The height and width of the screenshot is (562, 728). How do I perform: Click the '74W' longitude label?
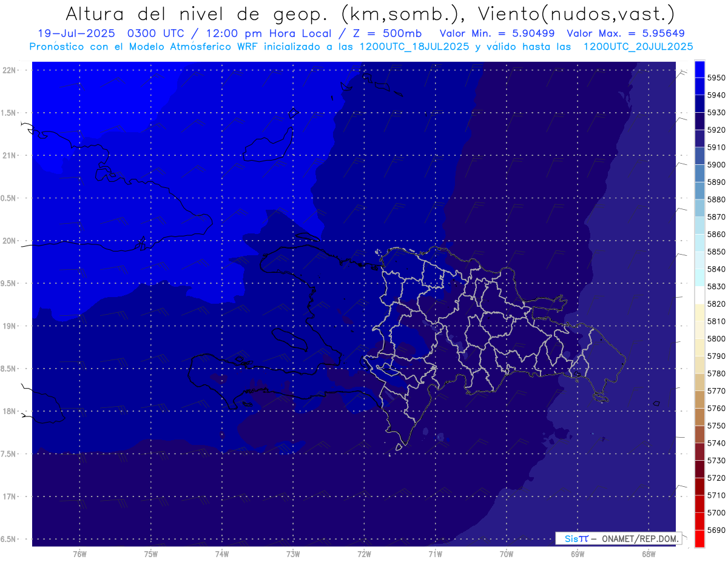222,554
